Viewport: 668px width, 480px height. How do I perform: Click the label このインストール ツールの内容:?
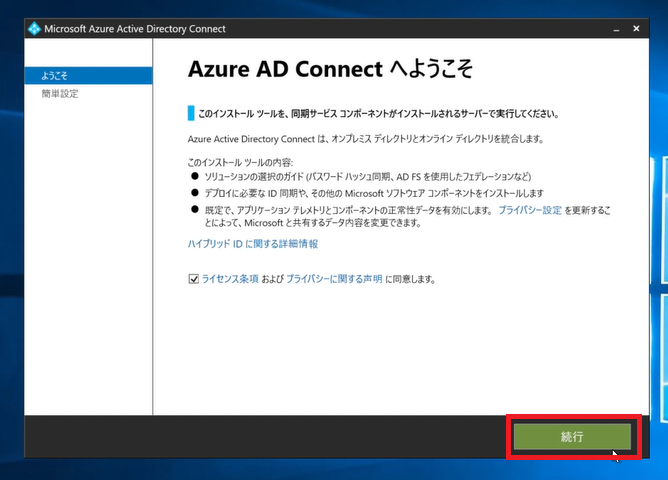[x=240, y=162]
